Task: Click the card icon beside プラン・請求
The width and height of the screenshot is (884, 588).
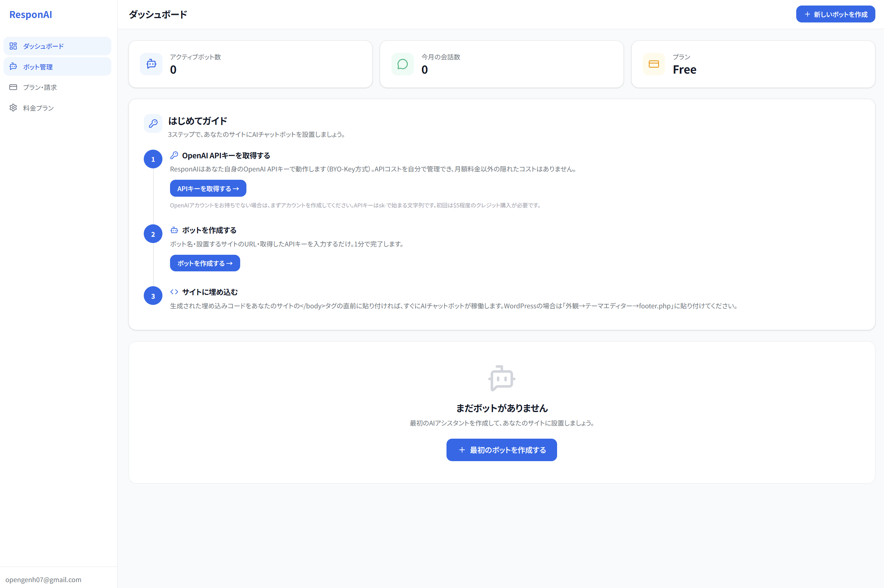Action: 13,87
